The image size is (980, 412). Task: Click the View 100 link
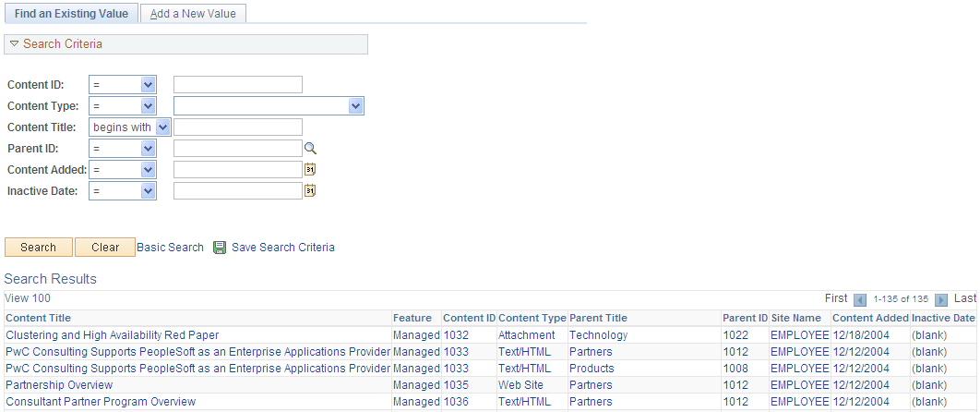pyautogui.click(x=28, y=298)
